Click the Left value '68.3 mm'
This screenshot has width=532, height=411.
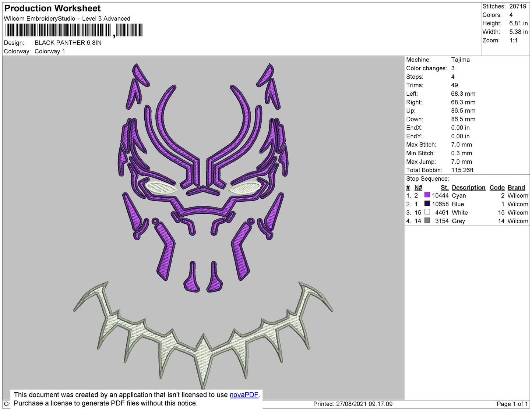click(463, 93)
